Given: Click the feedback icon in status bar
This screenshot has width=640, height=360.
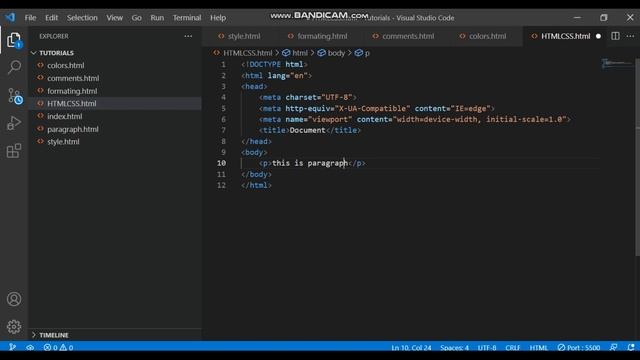Looking at the screenshot, I should 613,347.
